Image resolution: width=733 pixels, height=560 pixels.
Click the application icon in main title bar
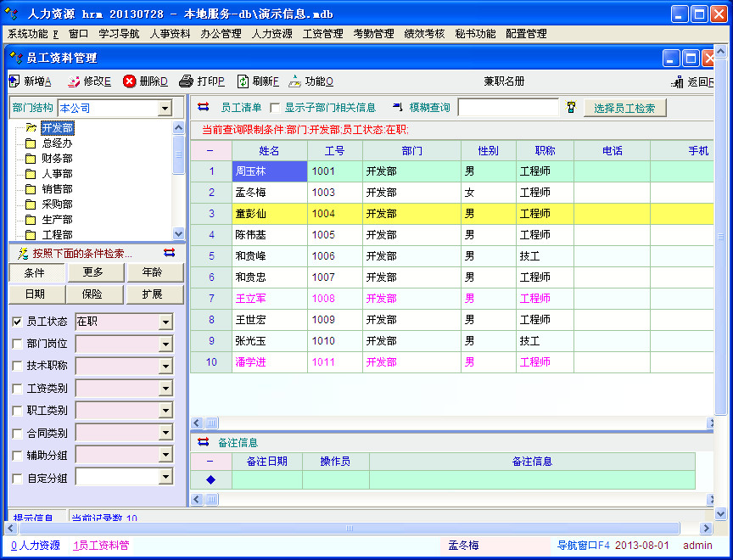[12, 14]
